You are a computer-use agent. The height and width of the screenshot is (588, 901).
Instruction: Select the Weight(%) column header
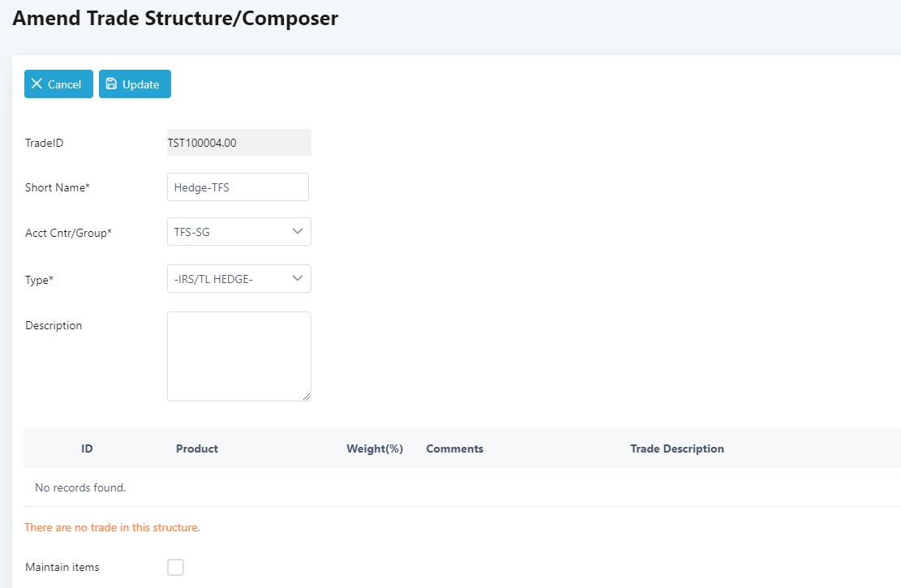click(375, 449)
